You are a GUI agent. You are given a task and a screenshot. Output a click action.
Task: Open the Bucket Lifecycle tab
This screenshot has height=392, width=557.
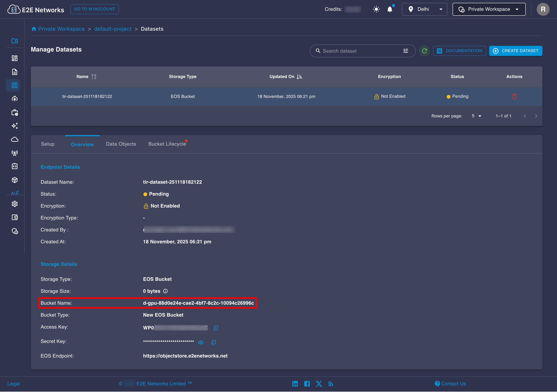167,144
